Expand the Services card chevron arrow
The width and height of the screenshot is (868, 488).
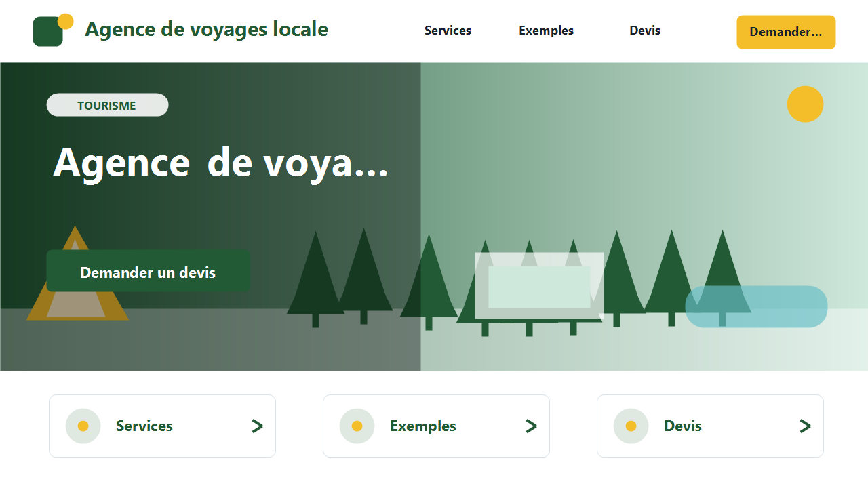pos(257,426)
